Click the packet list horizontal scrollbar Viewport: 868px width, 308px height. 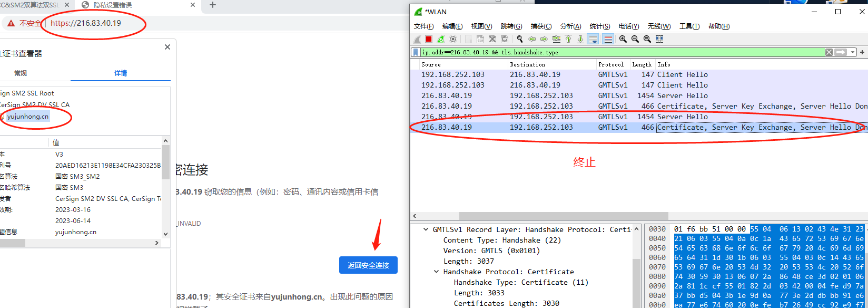[564, 216]
